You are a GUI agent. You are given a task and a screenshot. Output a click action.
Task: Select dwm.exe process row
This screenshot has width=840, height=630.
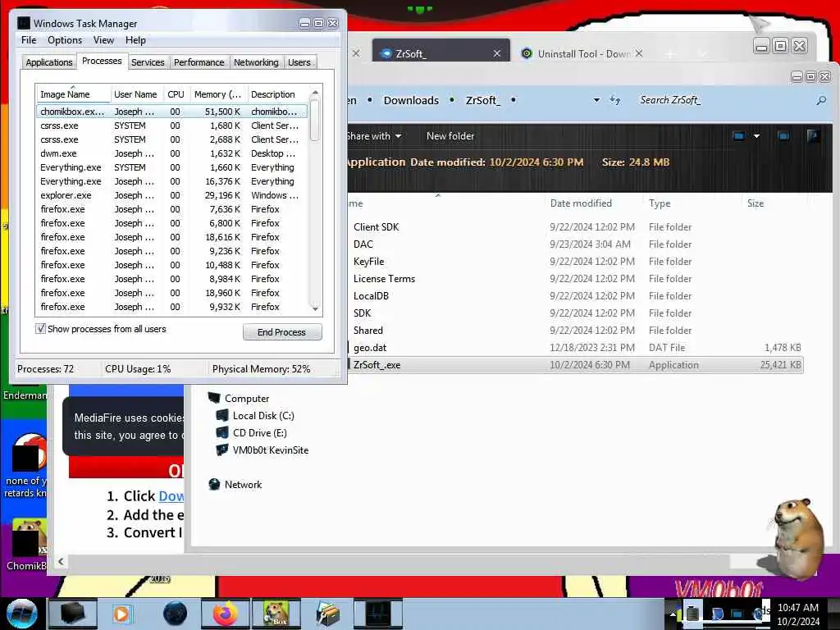point(172,153)
